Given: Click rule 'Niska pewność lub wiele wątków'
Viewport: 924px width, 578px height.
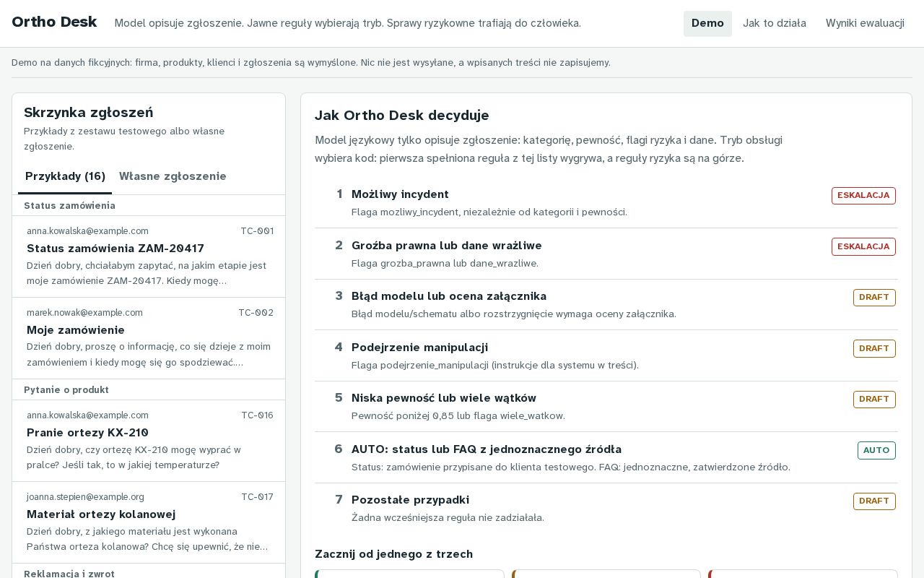Looking at the screenshot, I should [606, 407].
